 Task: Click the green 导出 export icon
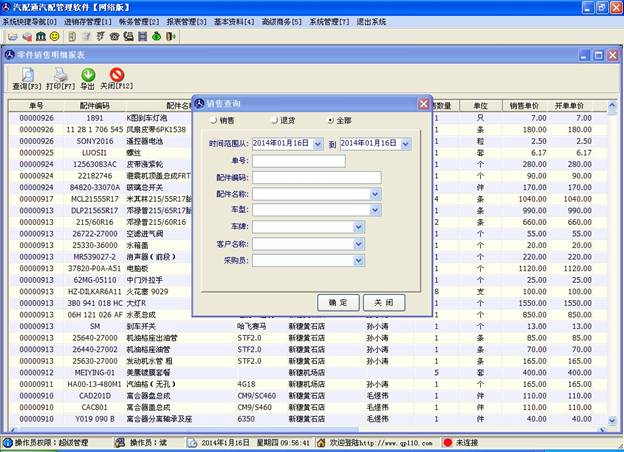[88, 75]
